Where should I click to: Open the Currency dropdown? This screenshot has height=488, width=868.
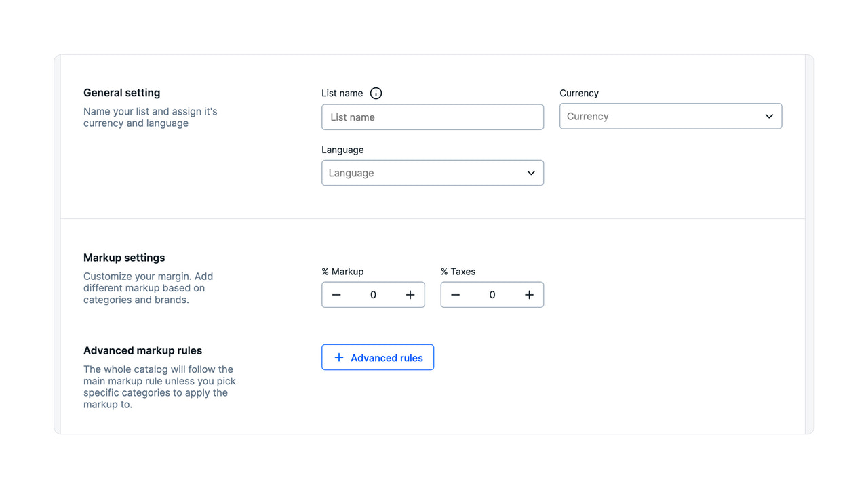pyautogui.click(x=670, y=116)
